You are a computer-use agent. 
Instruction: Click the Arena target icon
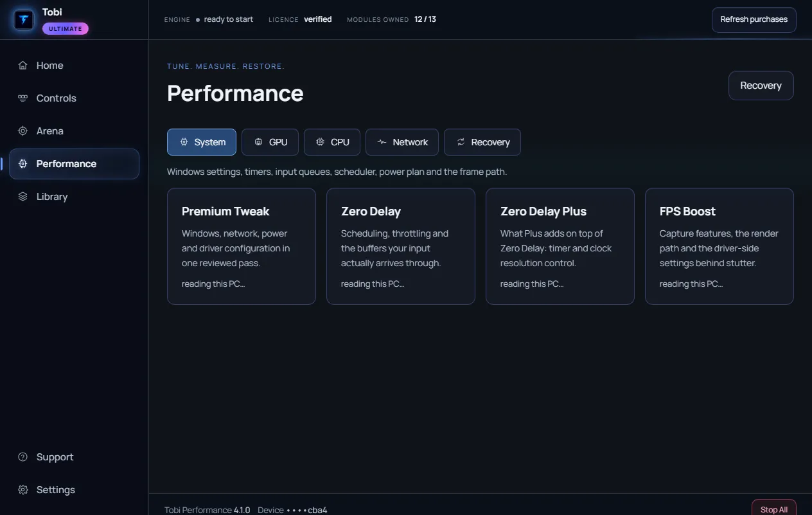[23, 131]
